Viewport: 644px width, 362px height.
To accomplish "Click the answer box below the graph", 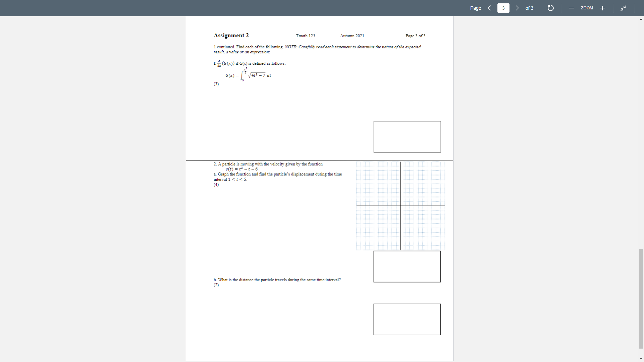I will pyautogui.click(x=407, y=266).
